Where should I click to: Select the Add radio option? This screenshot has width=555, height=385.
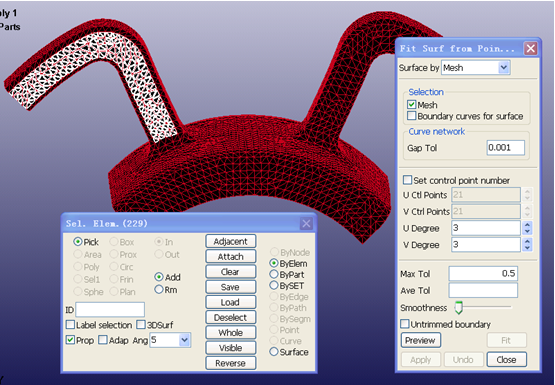point(159,277)
